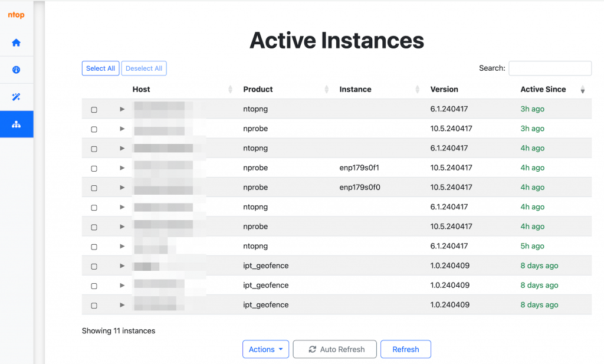Toggle the Active Since sort arrow
The height and width of the screenshot is (364, 604).
[x=583, y=89]
